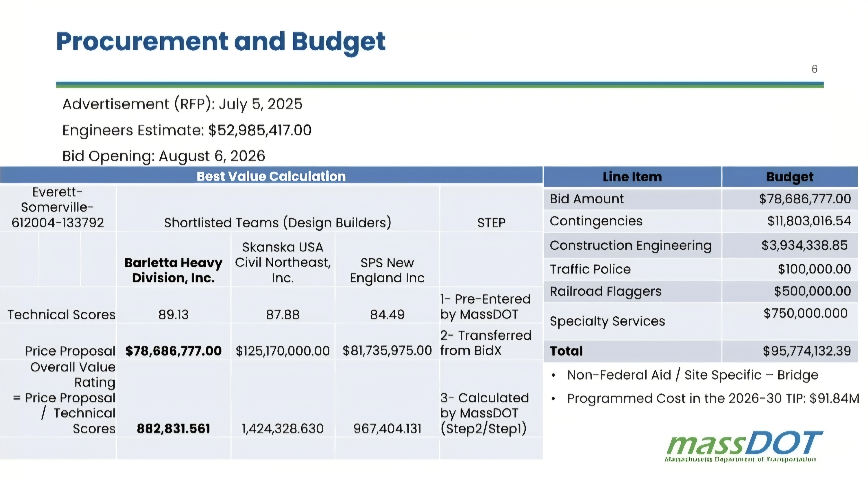Viewport: 868px width, 480px height.
Task: Click the 'Budget' column header
Action: point(790,177)
